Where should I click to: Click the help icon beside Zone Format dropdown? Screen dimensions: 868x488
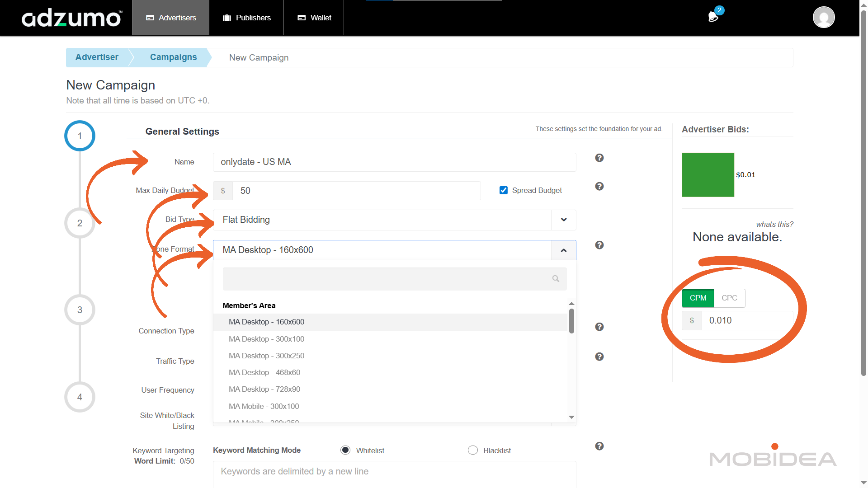click(x=599, y=245)
